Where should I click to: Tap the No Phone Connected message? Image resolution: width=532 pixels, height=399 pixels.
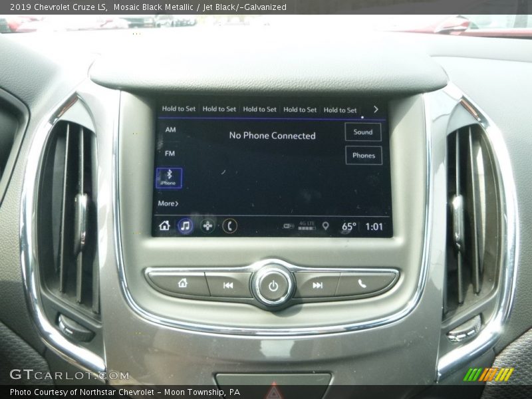click(x=273, y=136)
